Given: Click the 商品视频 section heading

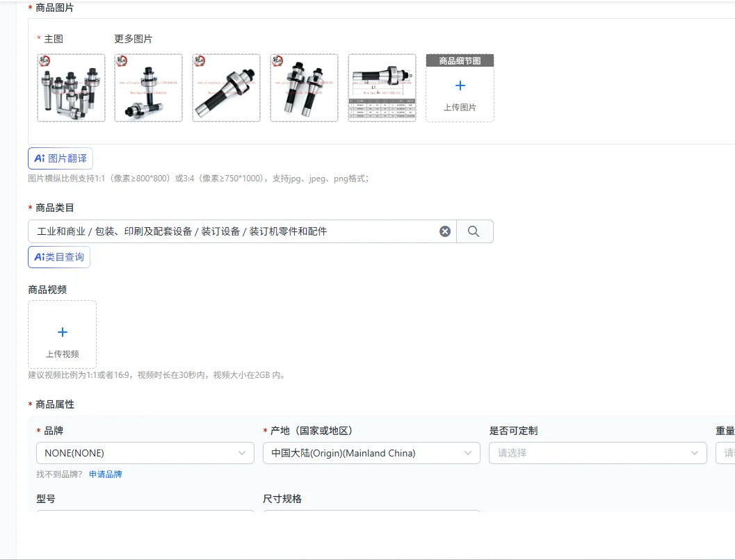Looking at the screenshot, I should (47, 290).
